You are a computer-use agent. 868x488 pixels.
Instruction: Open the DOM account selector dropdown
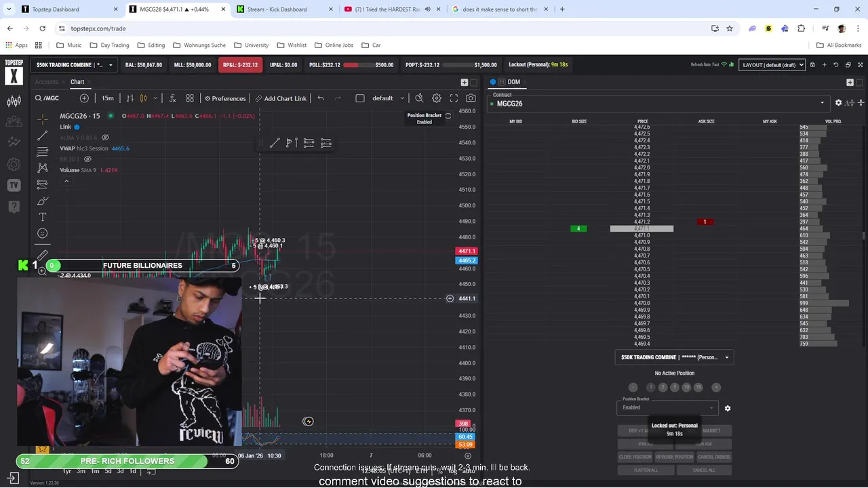[674, 357]
